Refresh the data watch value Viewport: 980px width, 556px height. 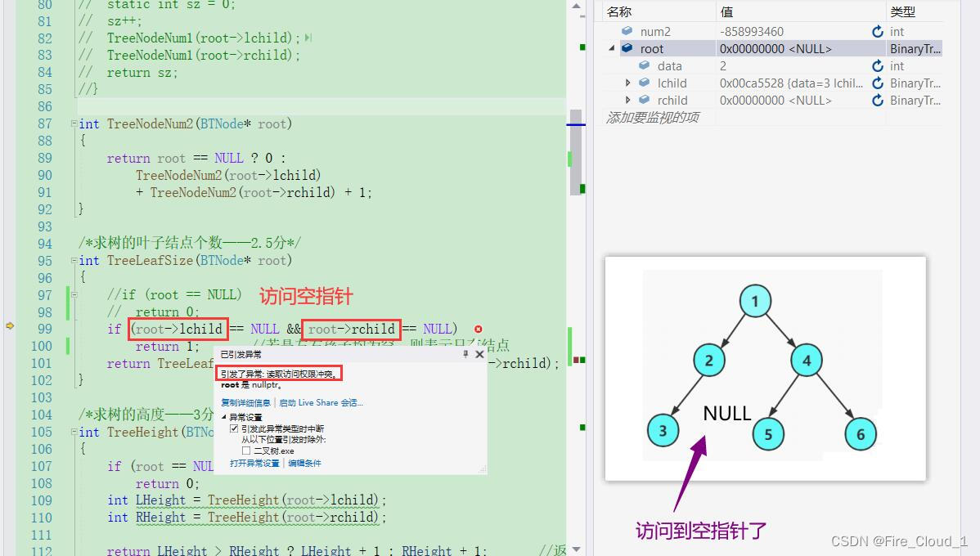(x=878, y=66)
